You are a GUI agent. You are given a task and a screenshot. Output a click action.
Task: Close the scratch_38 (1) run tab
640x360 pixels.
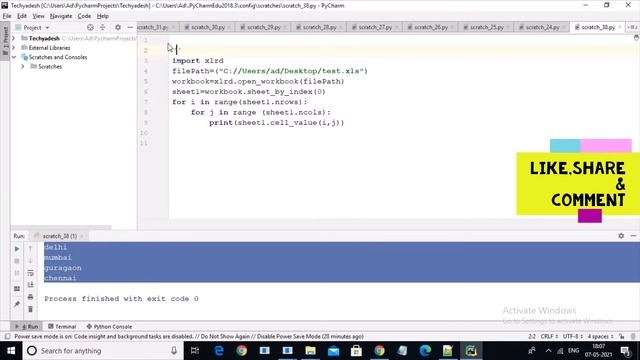(x=82, y=236)
